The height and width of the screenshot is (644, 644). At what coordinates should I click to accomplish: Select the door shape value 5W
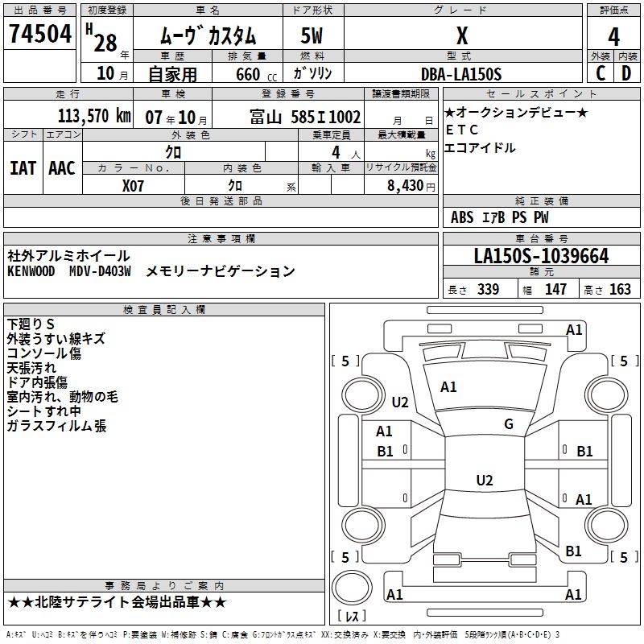coord(312,35)
